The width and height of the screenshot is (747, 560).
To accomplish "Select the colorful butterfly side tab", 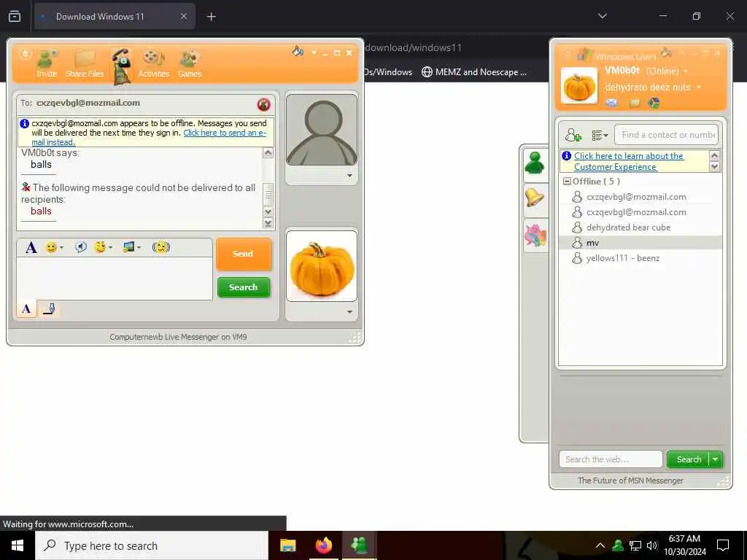I will (x=535, y=236).
